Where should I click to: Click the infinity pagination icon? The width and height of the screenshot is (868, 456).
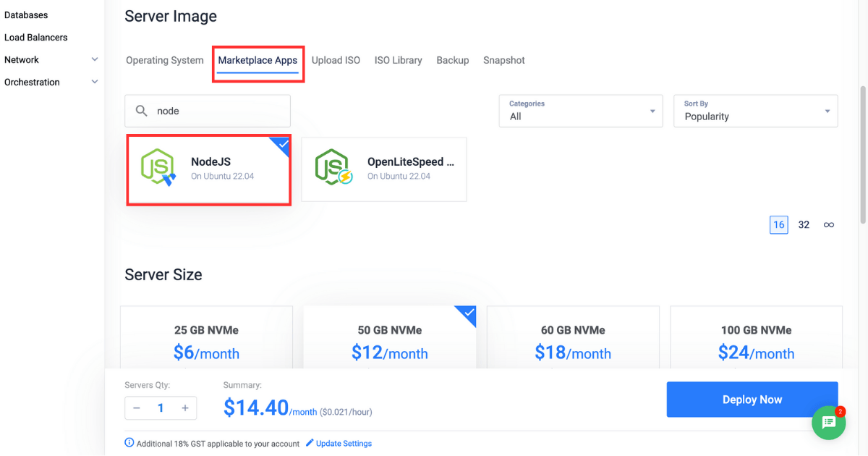(x=828, y=224)
